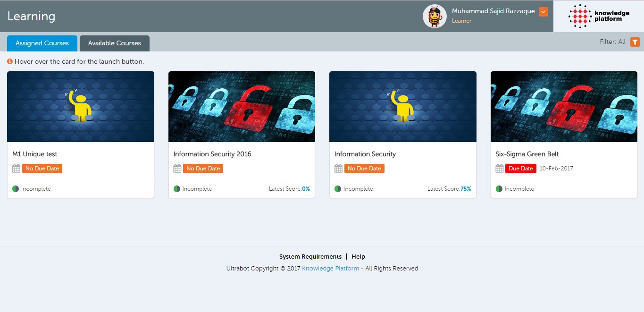This screenshot has width=644, height=312.
Task: Select the Assigned Courses tab
Action: pyautogui.click(x=42, y=43)
